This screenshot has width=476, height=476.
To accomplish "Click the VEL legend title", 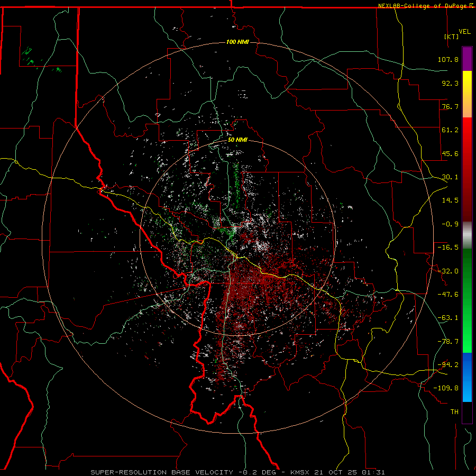I will click(x=464, y=32).
